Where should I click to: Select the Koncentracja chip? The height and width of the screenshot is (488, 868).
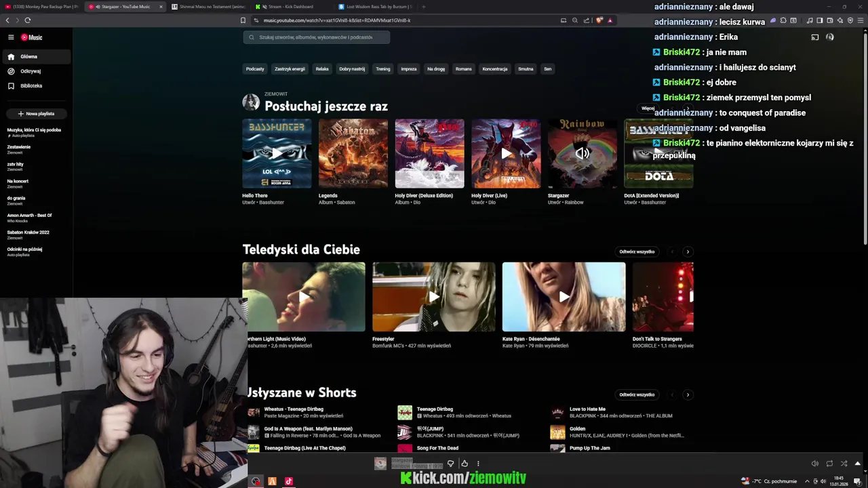[x=495, y=69]
